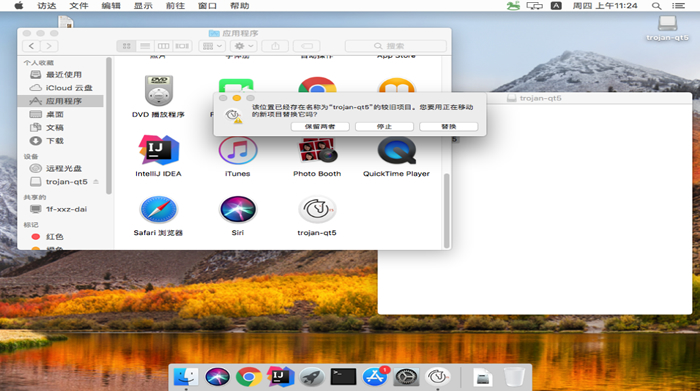Open the File menu
The image size is (700, 391).
pyautogui.click(x=79, y=6)
